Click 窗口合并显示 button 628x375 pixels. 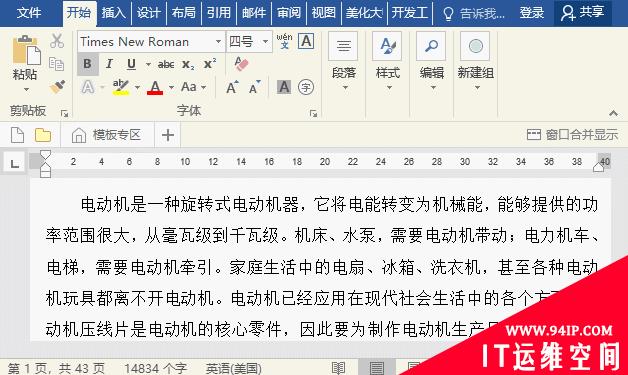573,135
